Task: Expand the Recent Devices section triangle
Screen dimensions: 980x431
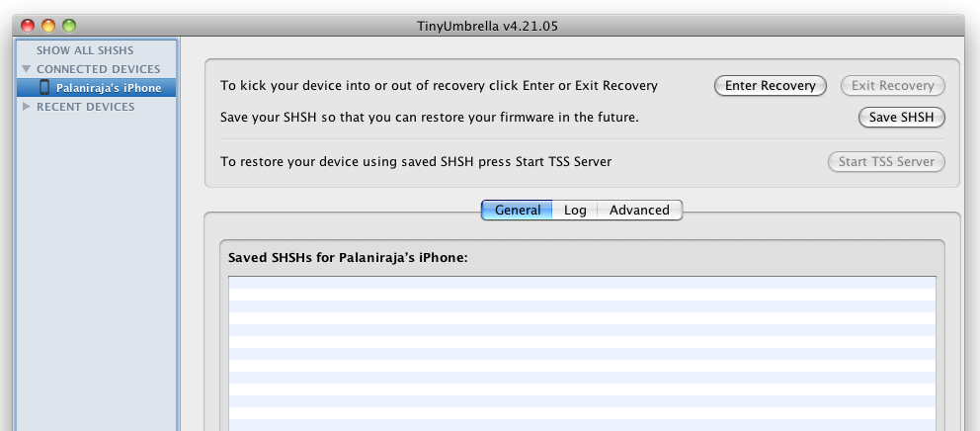Action: click(x=27, y=107)
